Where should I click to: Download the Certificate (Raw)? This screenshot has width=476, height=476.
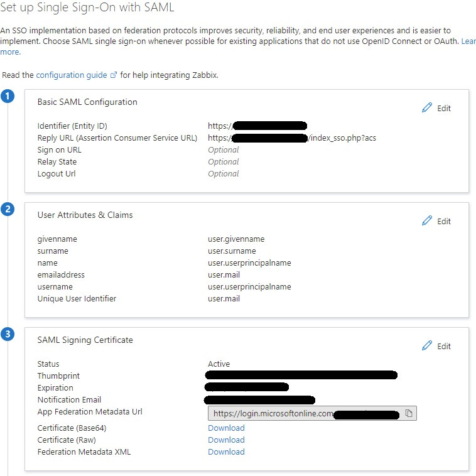coord(226,440)
